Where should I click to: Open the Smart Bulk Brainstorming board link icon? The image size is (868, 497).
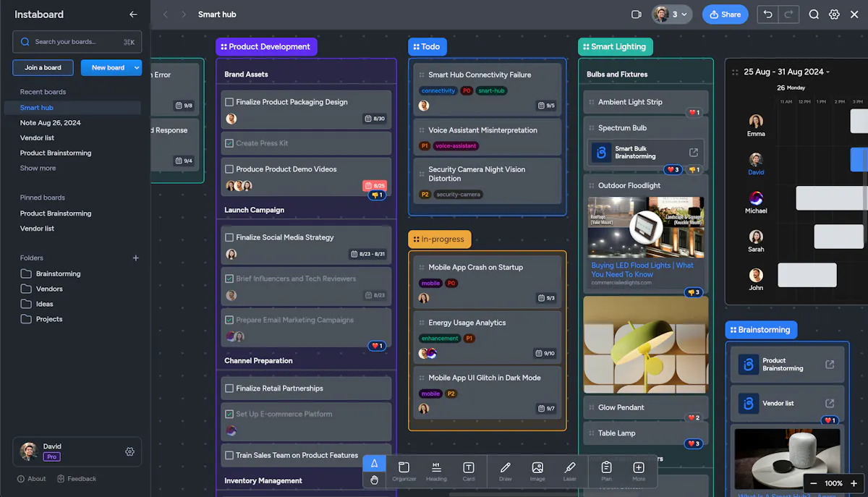(x=693, y=153)
